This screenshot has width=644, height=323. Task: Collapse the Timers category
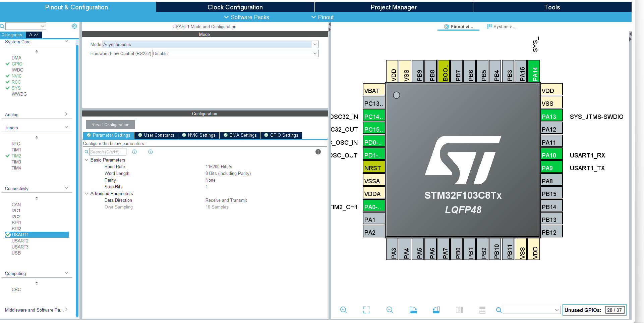click(66, 127)
